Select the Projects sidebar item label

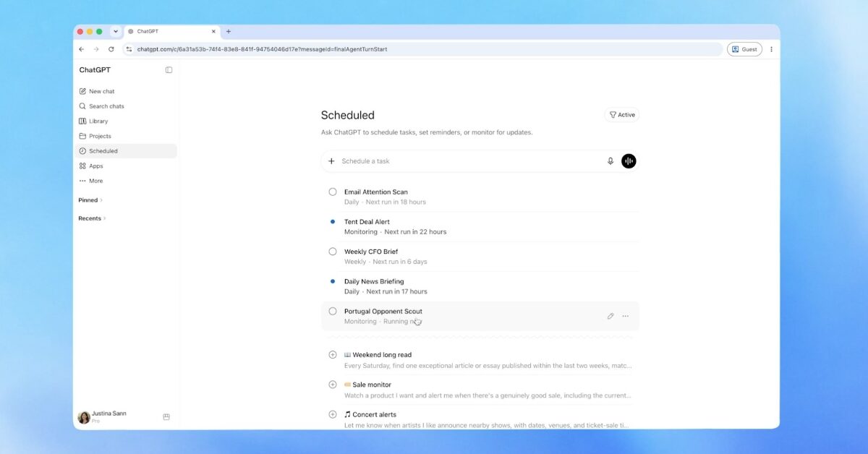click(x=100, y=136)
